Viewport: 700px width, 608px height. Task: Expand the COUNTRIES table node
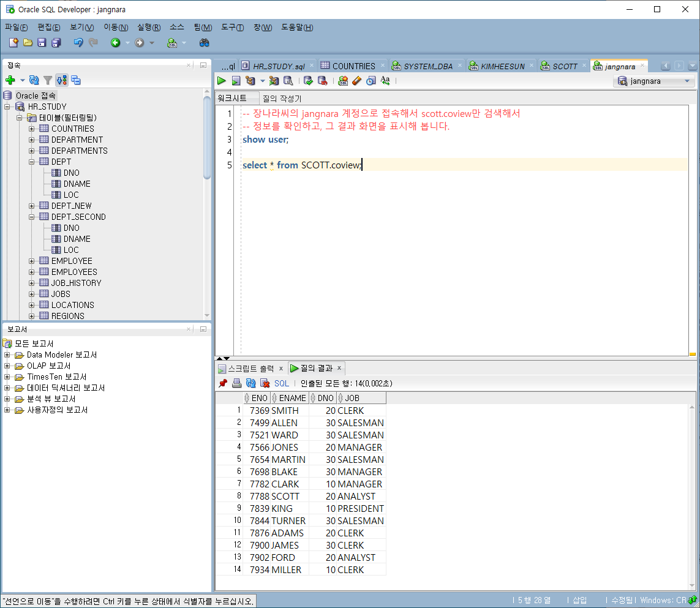click(x=32, y=129)
